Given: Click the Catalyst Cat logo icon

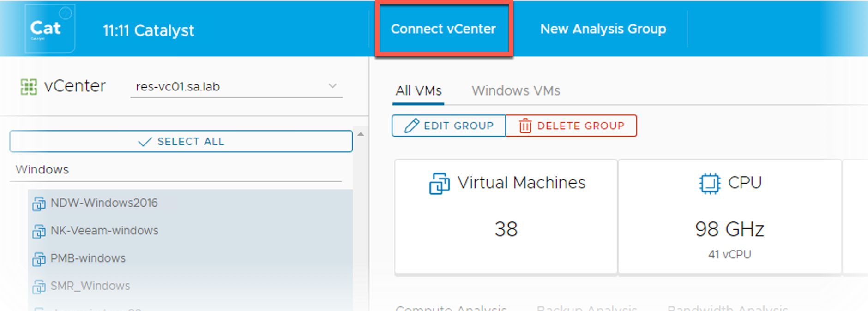Looking at the screenshot, I should 49,29.
